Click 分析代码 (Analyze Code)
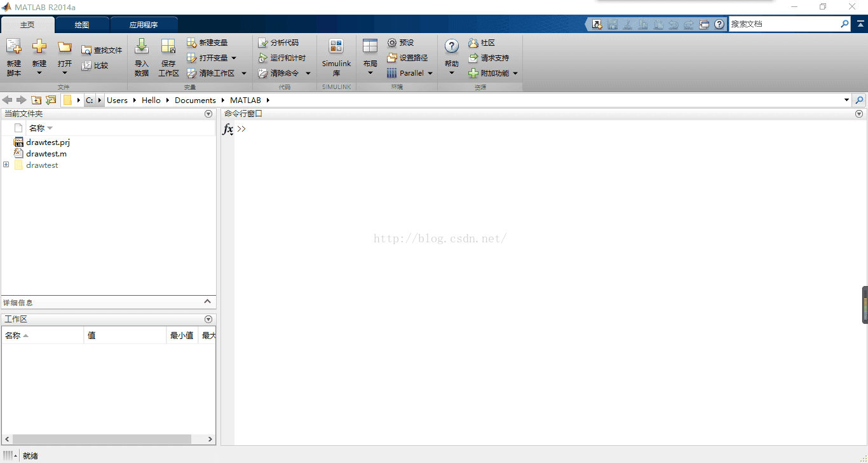868x463 pixels. click(x=278, y=43)
